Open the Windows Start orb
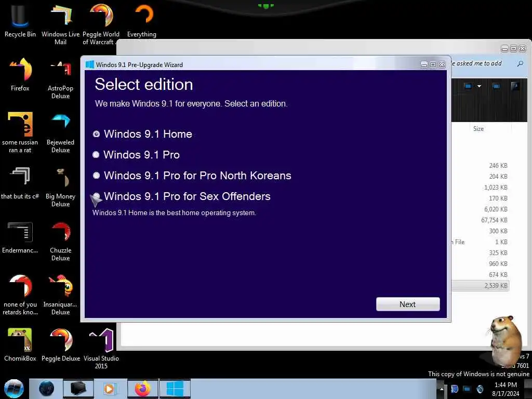This screenshot has height=399, width=532. (x=14, y=389)
